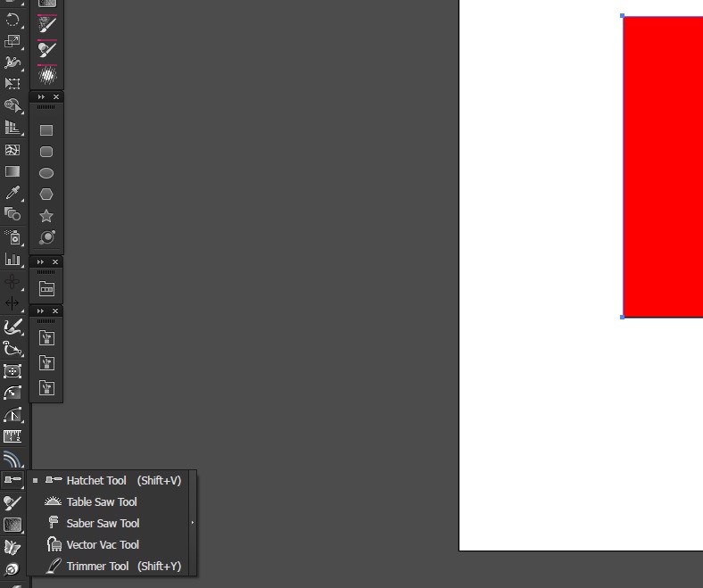Pick the Perspective Grid tool
Image resolution: width=703 pixels, height=588 pixels.
[12, 128]
